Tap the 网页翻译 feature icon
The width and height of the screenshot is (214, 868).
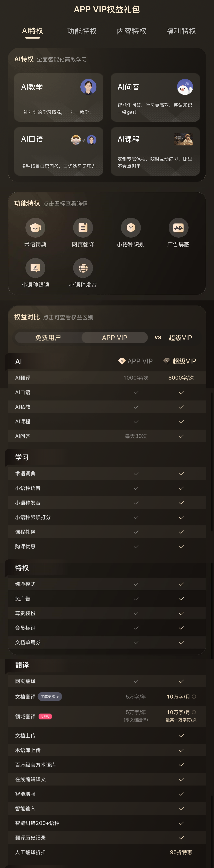[x=83, y=228]
